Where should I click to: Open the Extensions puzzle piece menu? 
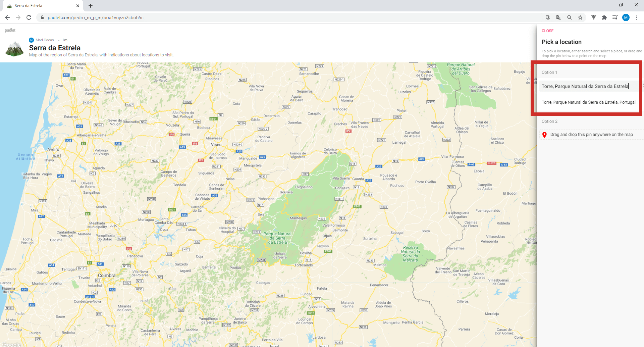click(x=604, y=17)
